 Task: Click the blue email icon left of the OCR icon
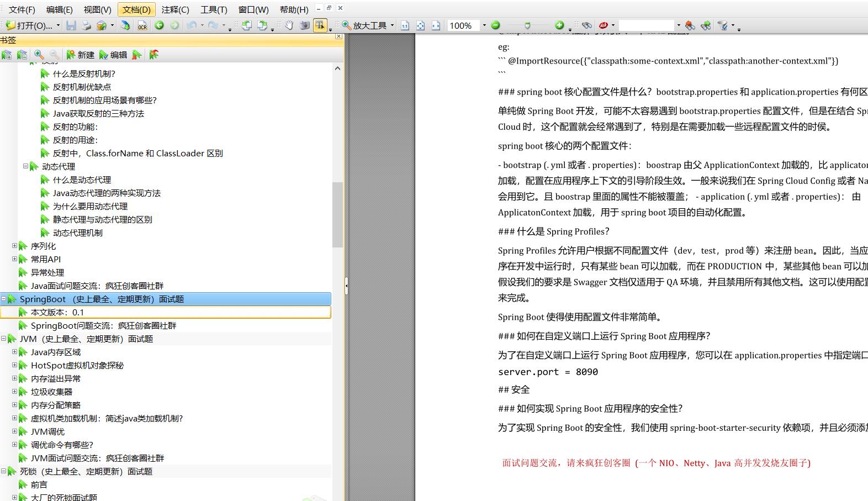126,25
